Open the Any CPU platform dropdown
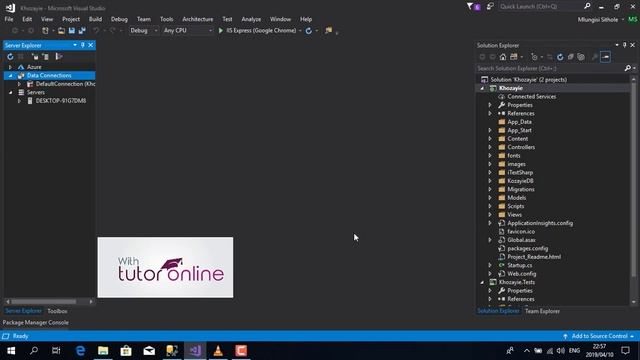Viewport: 640px width, 360px height. click(188, 31)
